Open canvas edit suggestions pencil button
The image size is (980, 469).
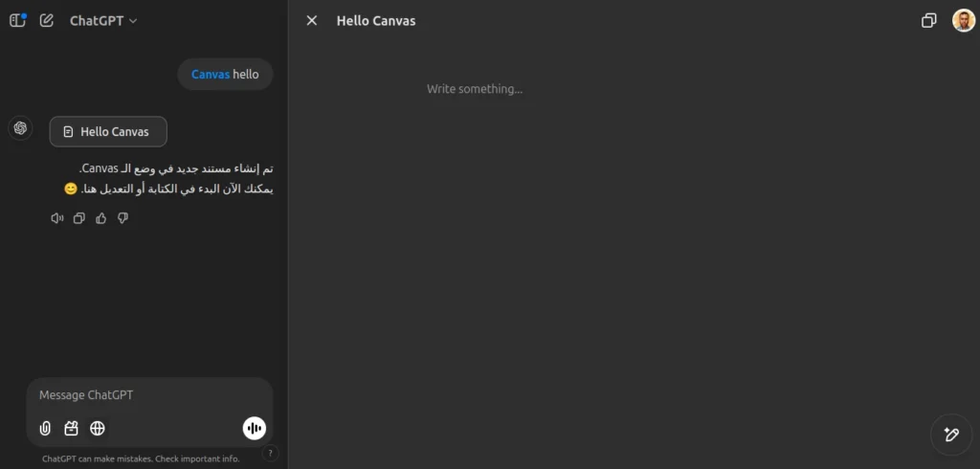(951, 435)
